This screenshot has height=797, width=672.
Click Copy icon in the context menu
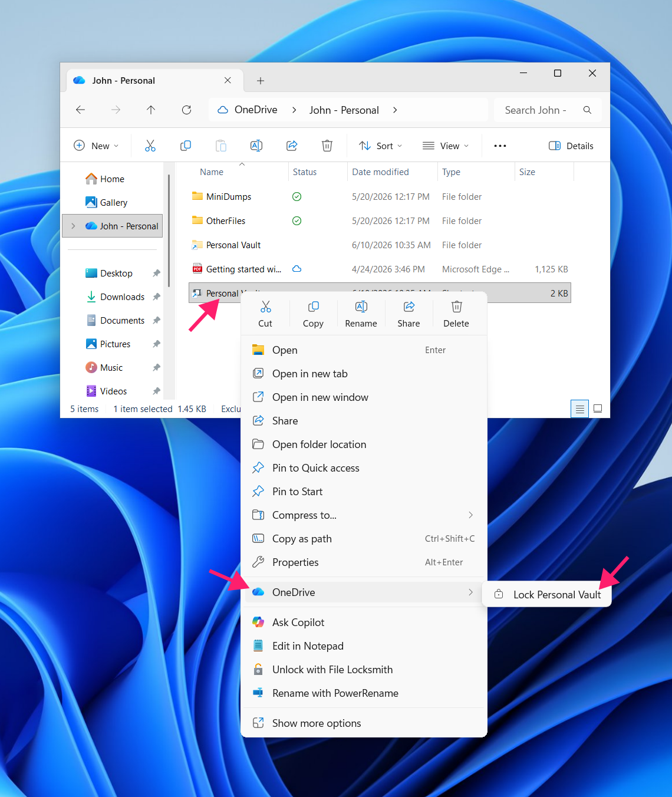tap(313, 307)
